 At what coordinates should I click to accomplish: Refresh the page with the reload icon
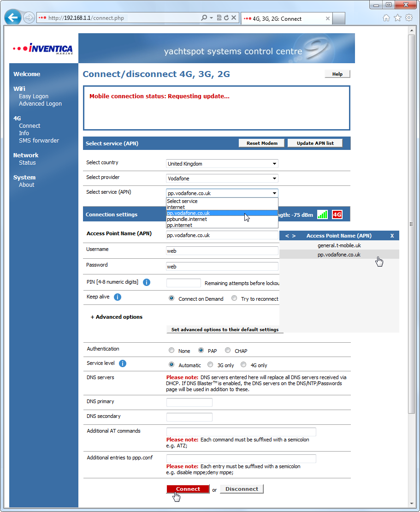(226, 18)
